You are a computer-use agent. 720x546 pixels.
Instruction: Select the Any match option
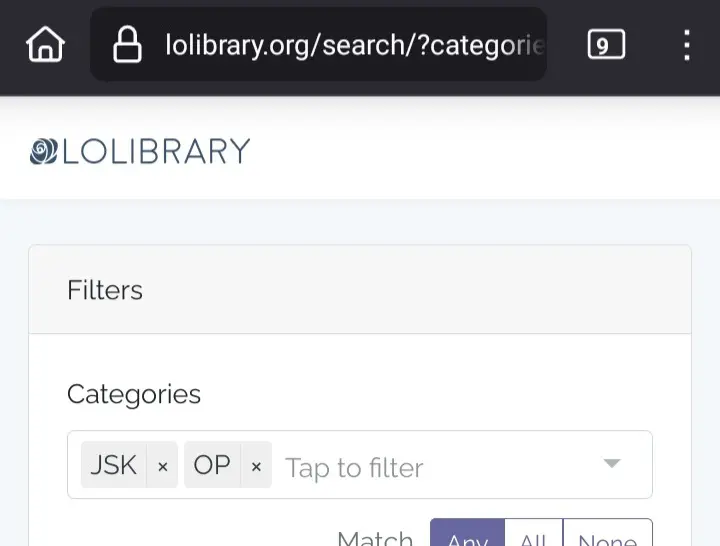pyautogui.click(x=467, y=535)
